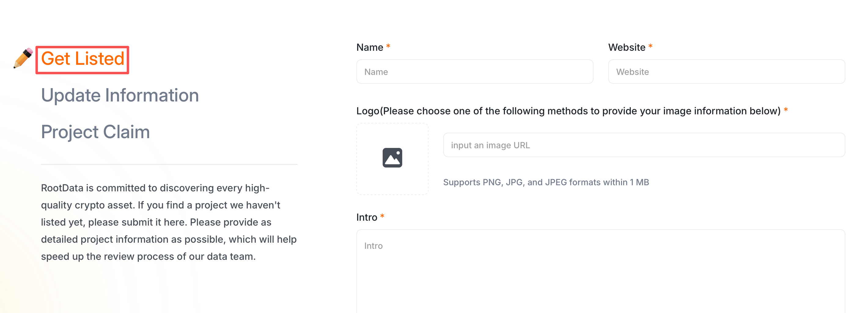Viewport: 868px width, 313px height.
Task: Click into the Website input field
Action: (x=726, y=72)
